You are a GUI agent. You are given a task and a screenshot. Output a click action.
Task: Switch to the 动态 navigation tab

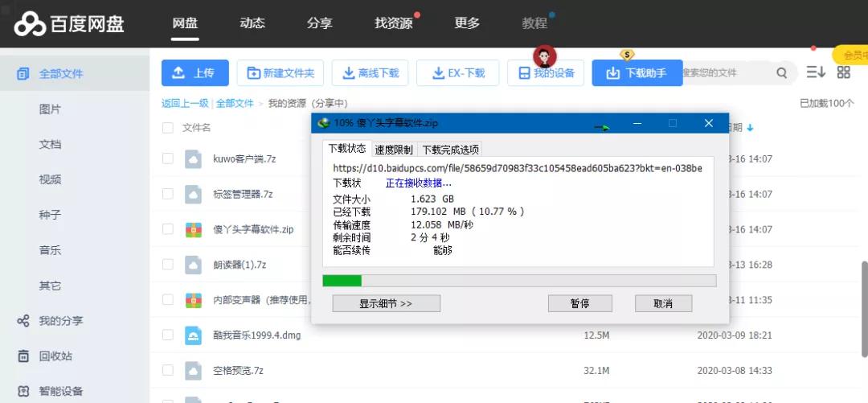pos(252,23)
